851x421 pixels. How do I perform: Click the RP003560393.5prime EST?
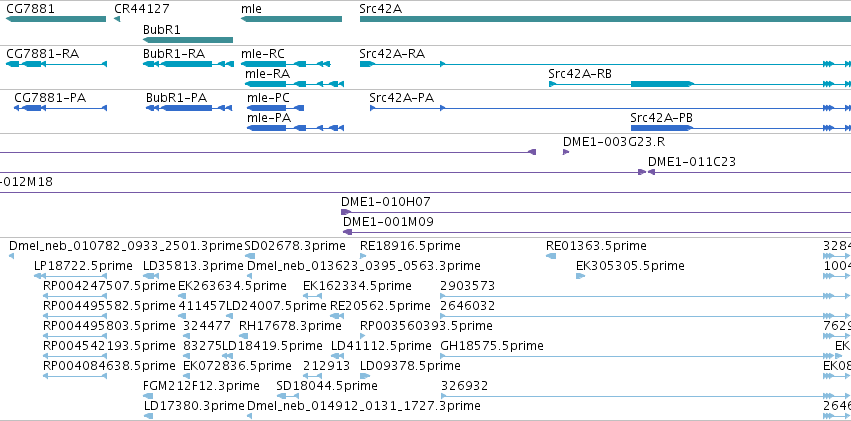(x=365, y=336)
